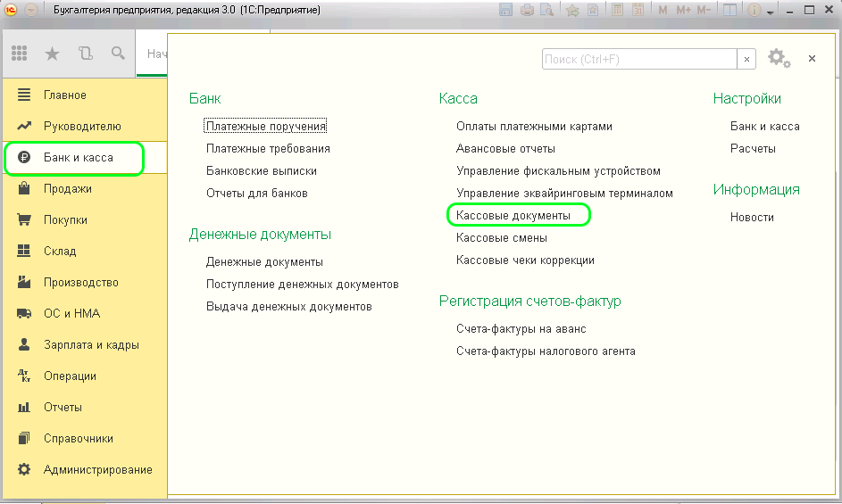This screenshot has height=504, width=842.
Task: Clear the search field with the x button
Action: (x=746, y=59)
